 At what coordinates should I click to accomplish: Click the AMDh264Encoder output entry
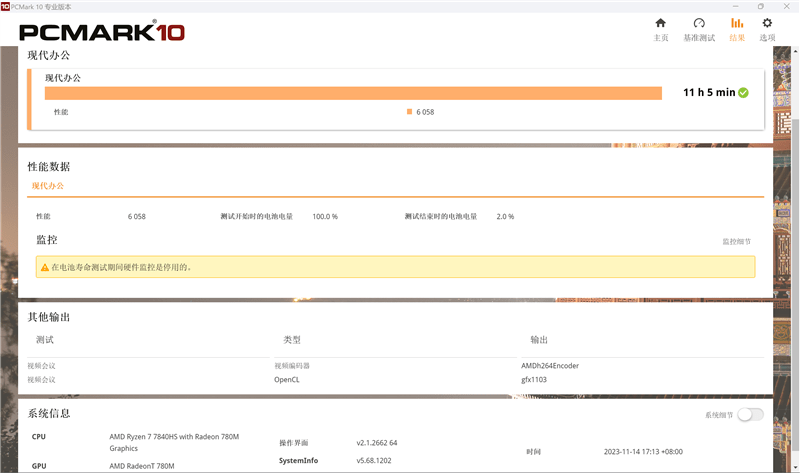tap(550, 366)
